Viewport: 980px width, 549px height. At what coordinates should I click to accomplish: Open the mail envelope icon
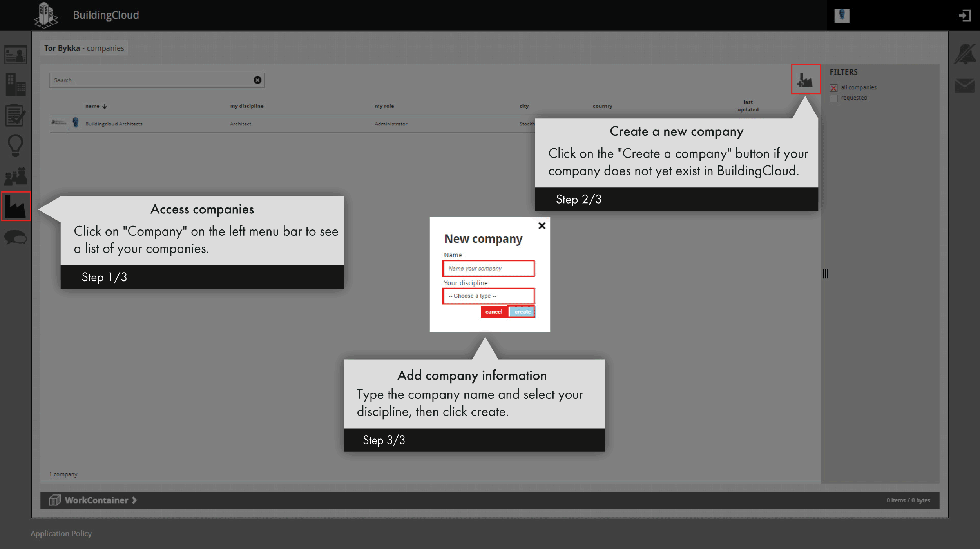coord(965,85)
